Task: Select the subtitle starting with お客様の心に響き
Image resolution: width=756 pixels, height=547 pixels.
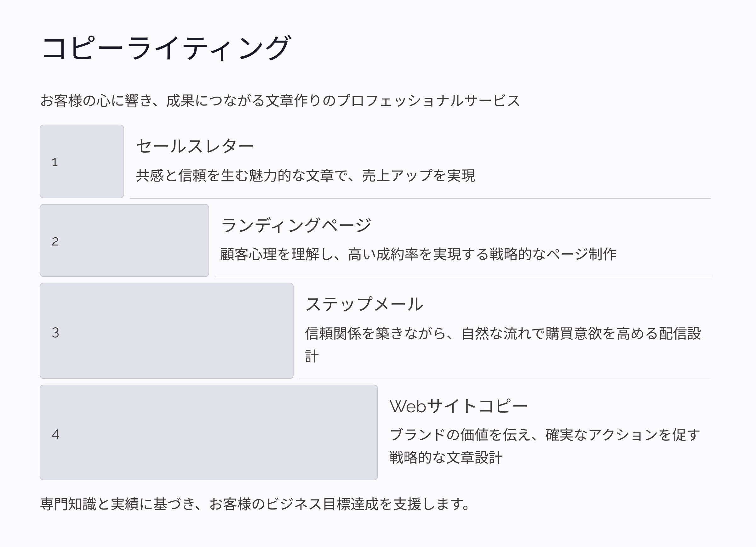Action: (280, 101)
